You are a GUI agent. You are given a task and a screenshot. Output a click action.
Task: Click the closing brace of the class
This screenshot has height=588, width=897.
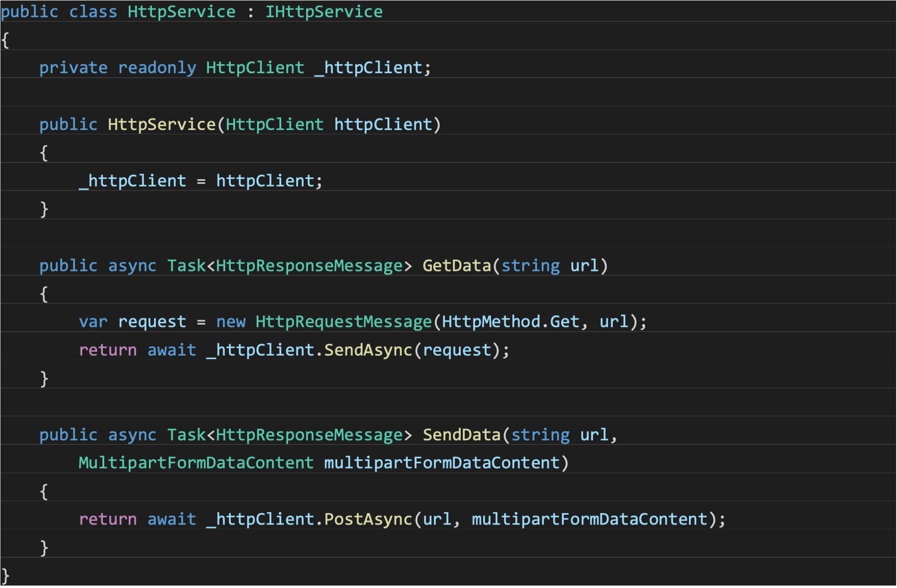(x=6, y=575)
